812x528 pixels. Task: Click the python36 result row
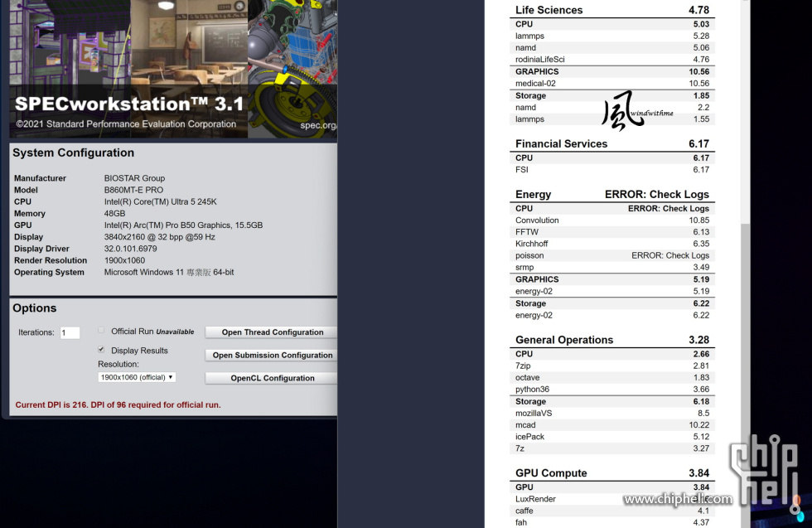tap(612, 389)
